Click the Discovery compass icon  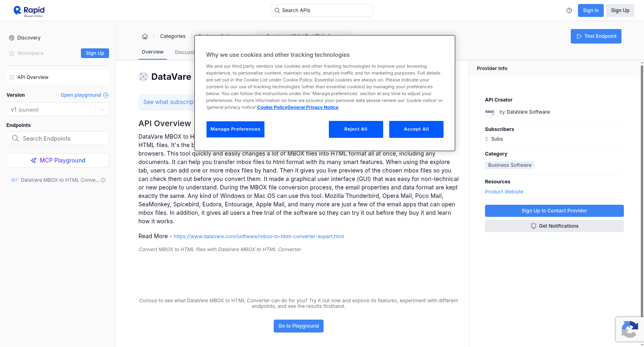tap(12, 38)
